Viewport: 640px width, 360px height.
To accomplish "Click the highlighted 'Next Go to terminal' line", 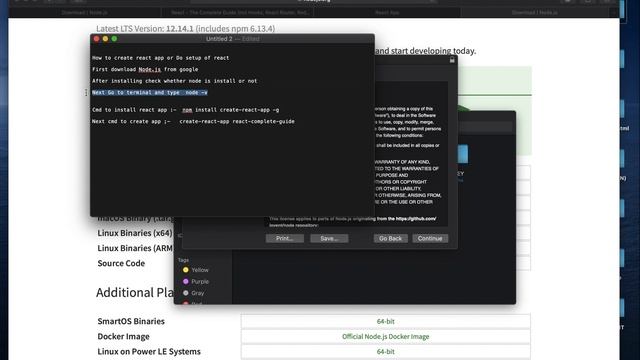I will [x=150, y=93].
